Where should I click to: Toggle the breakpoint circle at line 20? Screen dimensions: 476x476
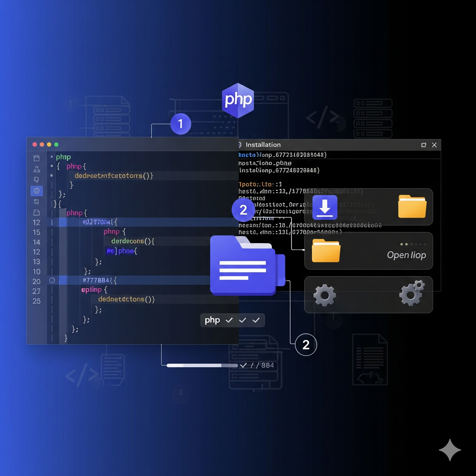click(52, 280)
